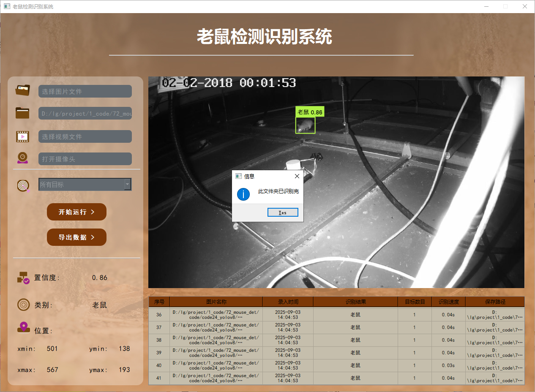
Task: Click the ymin value 138
Action: coord(124,348)
